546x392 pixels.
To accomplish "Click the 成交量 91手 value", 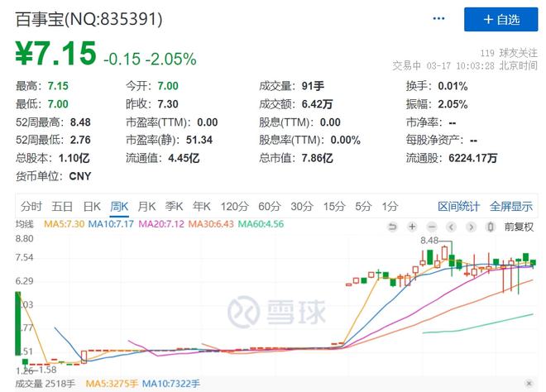I will [x=291, y=86].
